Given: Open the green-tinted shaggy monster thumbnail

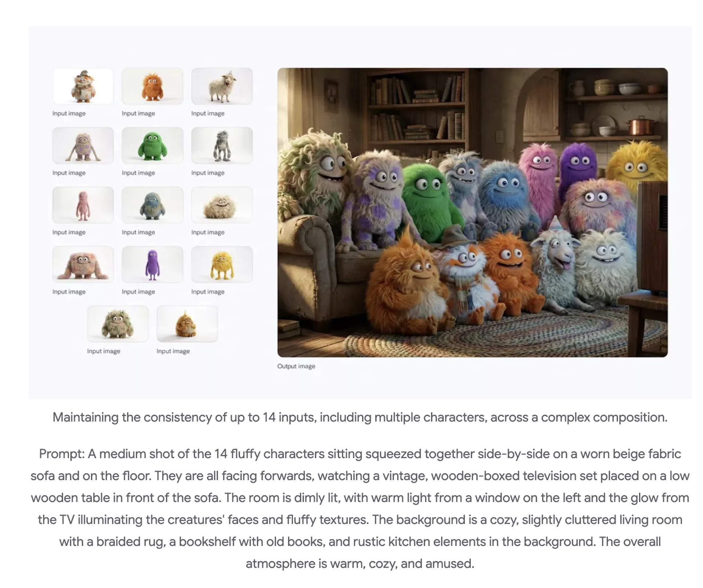Looking at the screenshot, I should (x=118, y=324).
